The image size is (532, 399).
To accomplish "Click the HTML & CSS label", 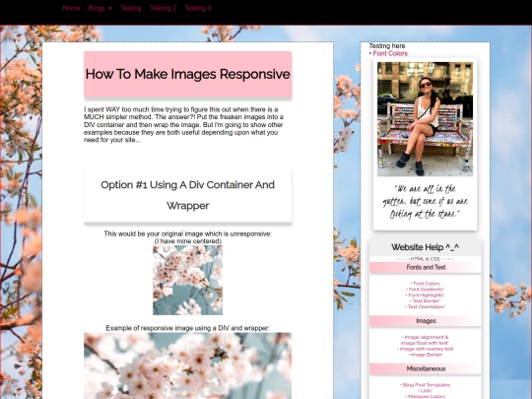I will click(x=426, y=259).
